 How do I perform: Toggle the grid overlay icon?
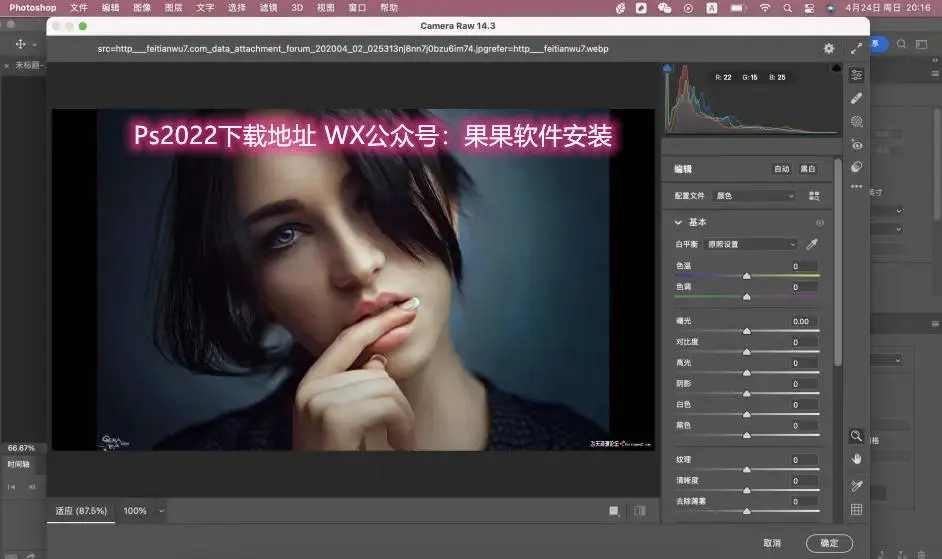(857, 510)
